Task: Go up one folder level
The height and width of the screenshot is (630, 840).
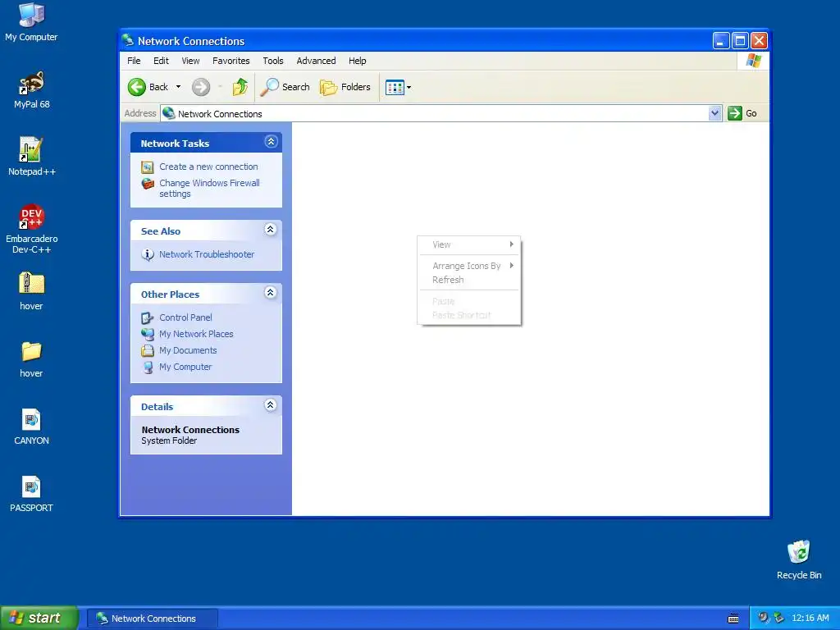Action: [240, 87]
